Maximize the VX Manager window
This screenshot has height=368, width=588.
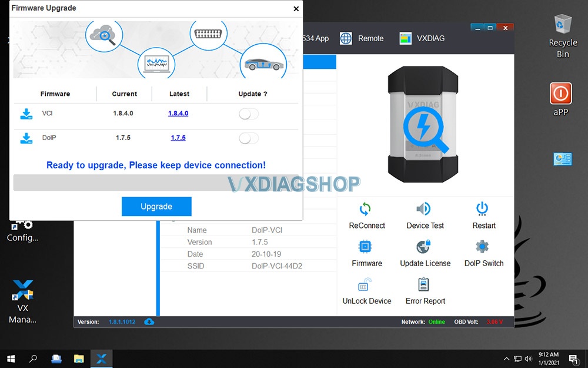click(490, 28)
